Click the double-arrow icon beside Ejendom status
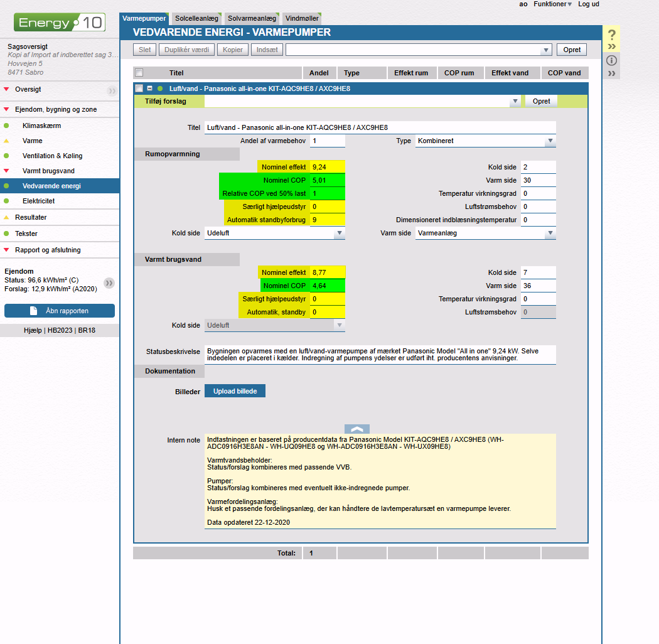Image resolution: width=659 pixels, height=644 pixels. click(x=109, y=283)
